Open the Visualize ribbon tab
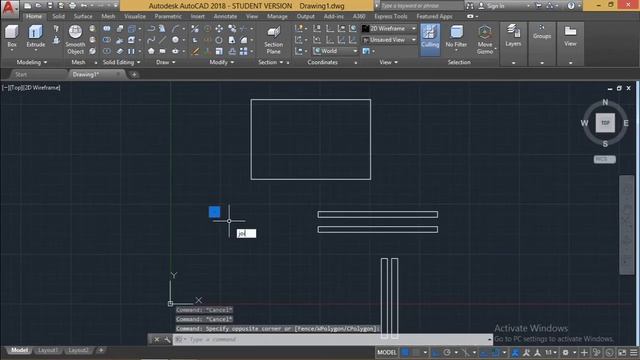Image resolution: width=640 pixels, height=360 pixels. (x=135, y=16)
